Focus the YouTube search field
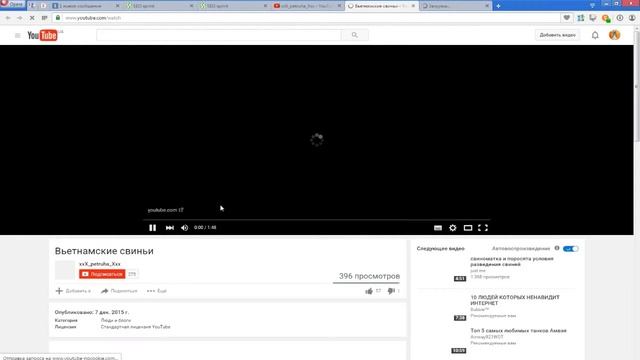Image resolution: width=640 pixels, height=360 pixels. pyautogui.click(x=219, y=35)
